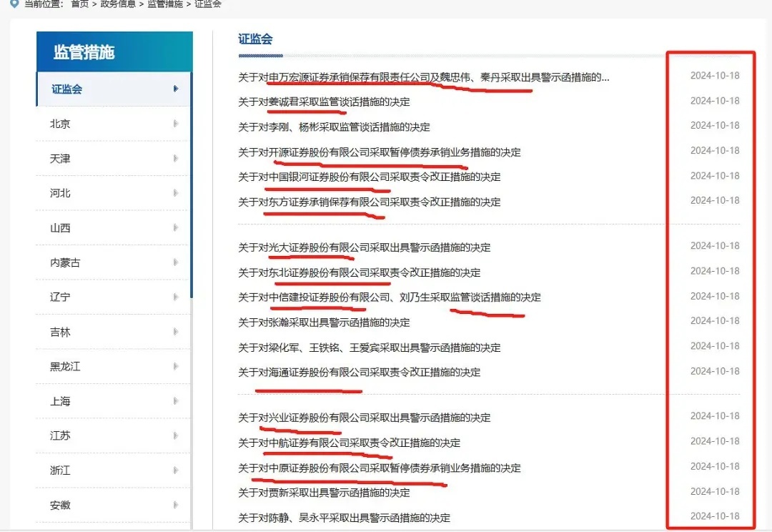Open 首页 in the breadcrumb

coord(80,4)
